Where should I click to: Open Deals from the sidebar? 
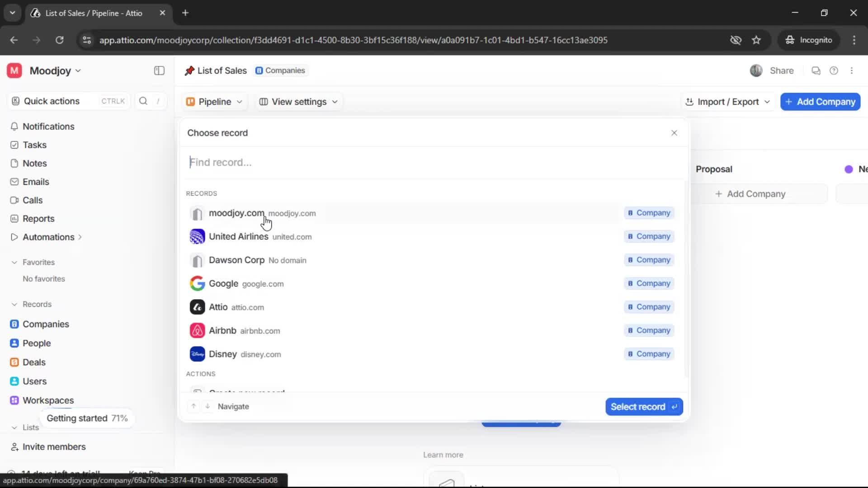click(34, 362)
